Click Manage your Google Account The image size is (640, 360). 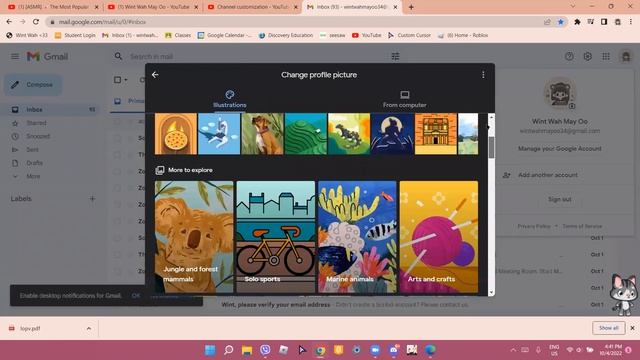coord(560,149)
